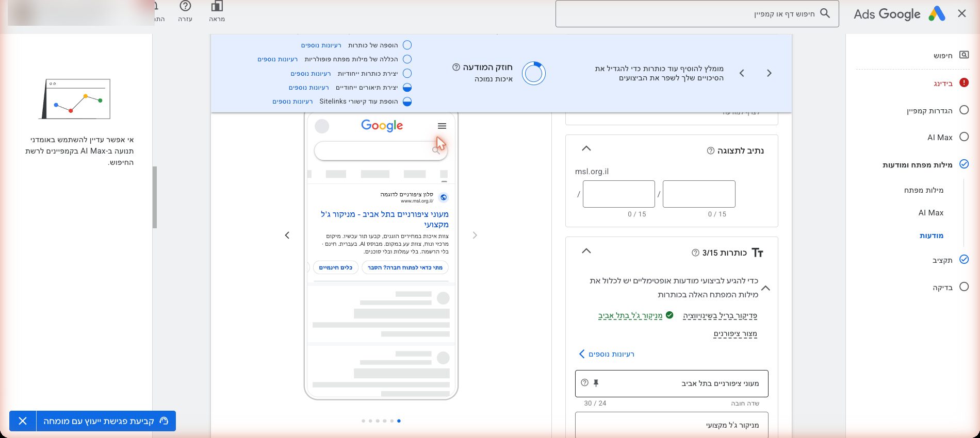Open רעיונות נוספים link for מילות מפתח פופולריות
Screen dimensions: 980x438
tap(277, 59)
